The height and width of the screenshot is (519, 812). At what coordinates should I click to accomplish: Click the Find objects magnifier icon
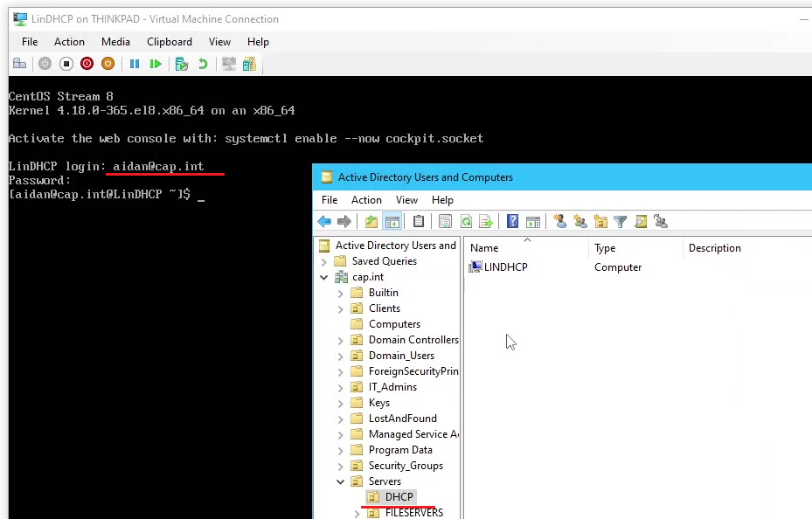click(641, 221)
